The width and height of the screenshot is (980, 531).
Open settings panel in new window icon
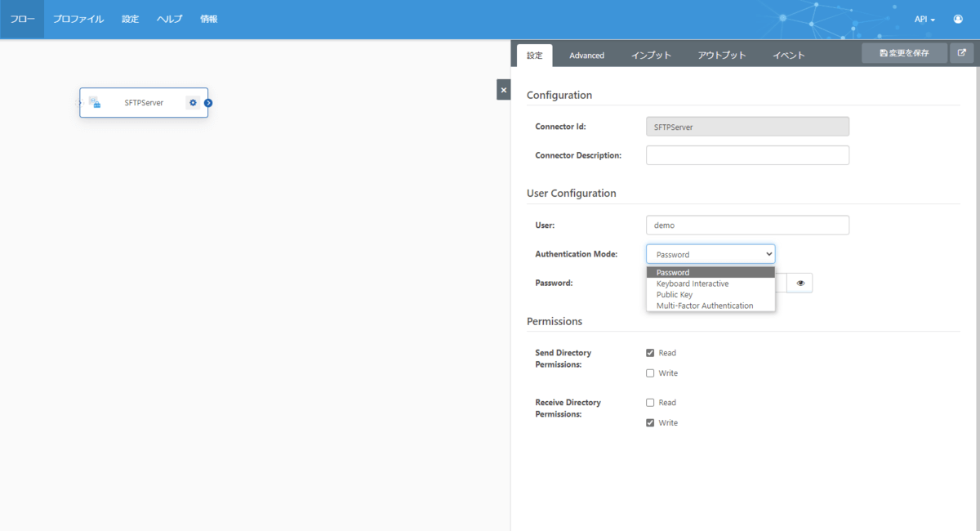point(961,53)
